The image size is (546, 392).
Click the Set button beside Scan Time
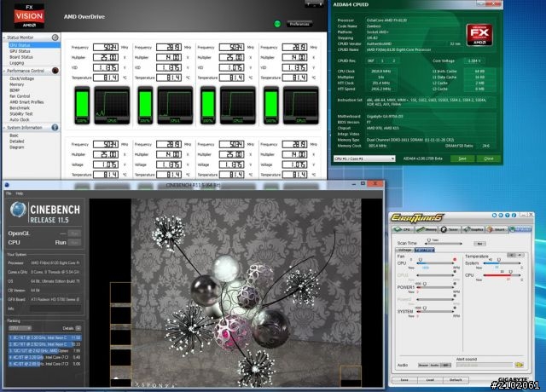pos(479,244)
